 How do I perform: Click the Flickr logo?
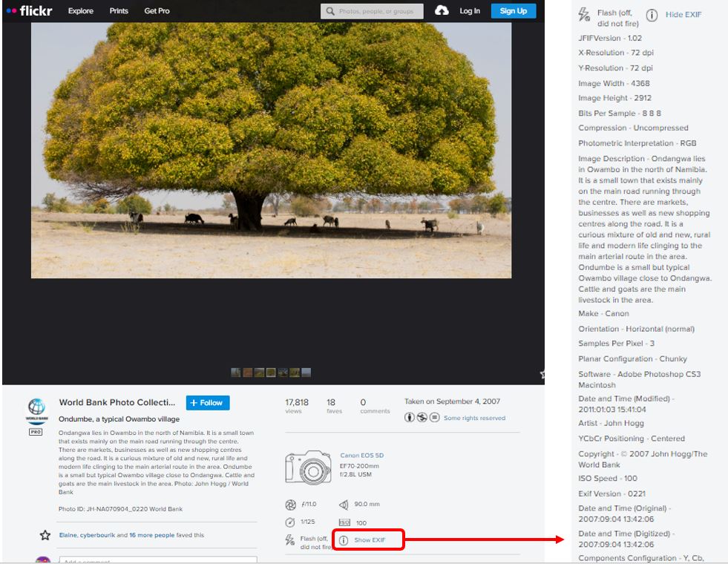(30, 11)
